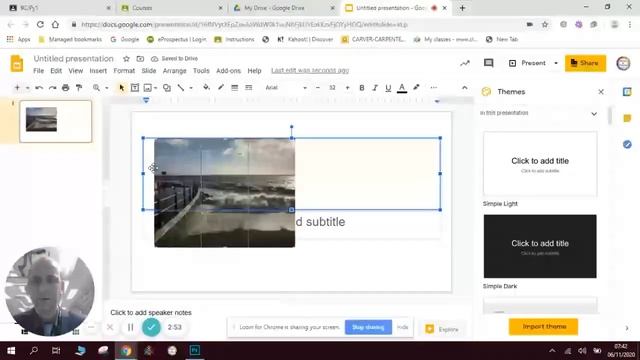This screenshot has height=360, width=640.
Task: Close the Themes panel
Action: 601,92
